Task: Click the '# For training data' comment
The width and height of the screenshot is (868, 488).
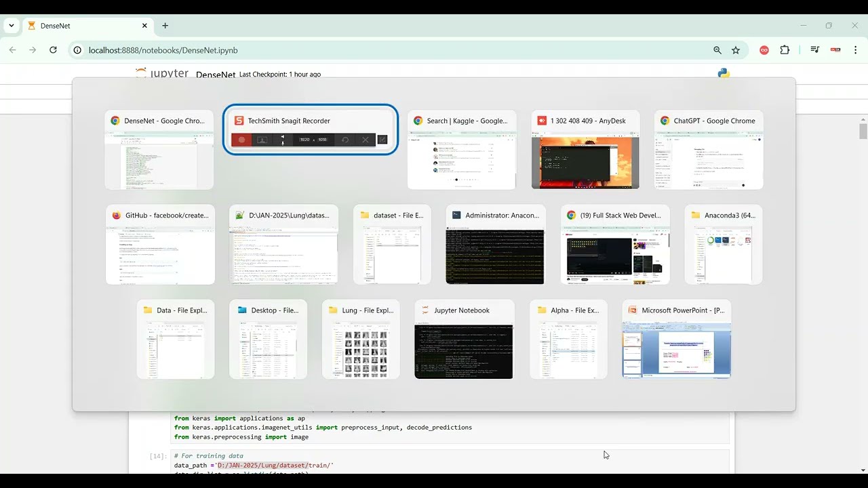Action: tap(208, 456)
